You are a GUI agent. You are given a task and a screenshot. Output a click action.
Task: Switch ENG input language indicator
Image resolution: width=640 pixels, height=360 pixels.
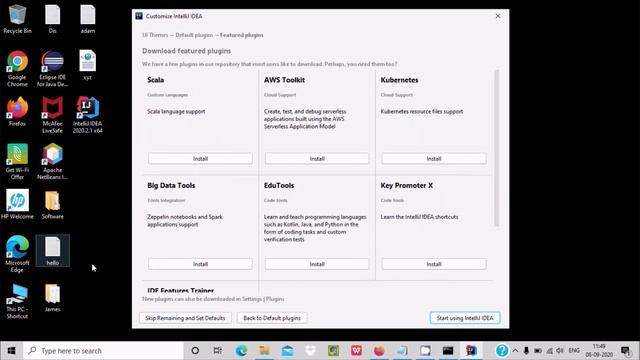click(x=574, y=351)
